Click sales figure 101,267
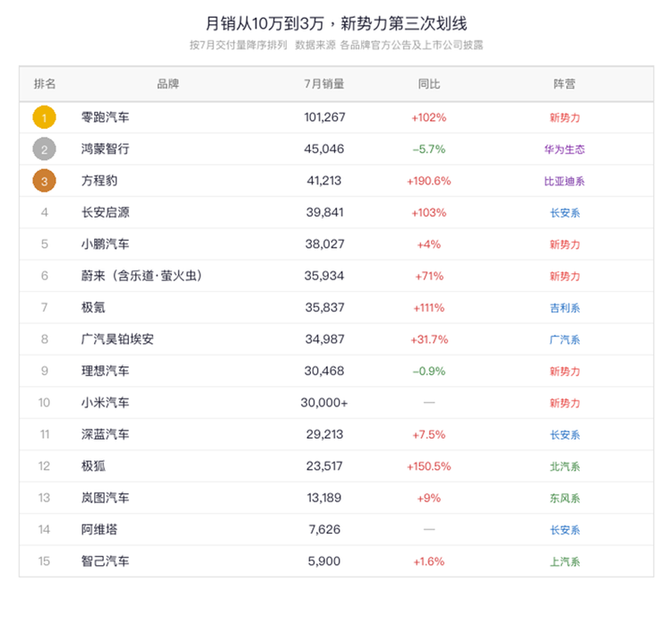This screenshot has width=672, height=625. click(324, 117)
